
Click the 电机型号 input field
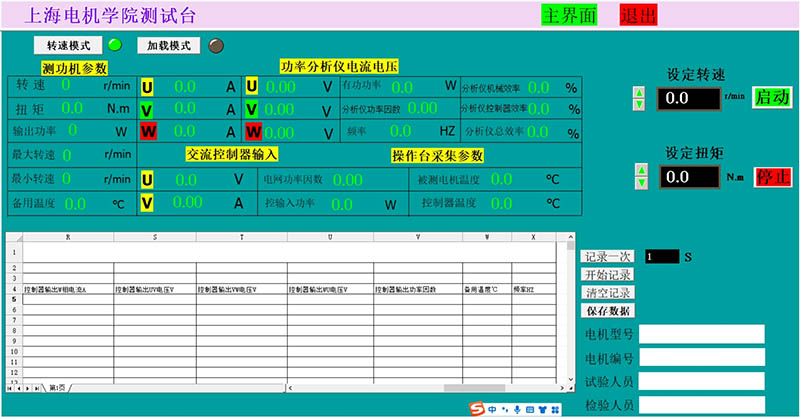point(702,334)
